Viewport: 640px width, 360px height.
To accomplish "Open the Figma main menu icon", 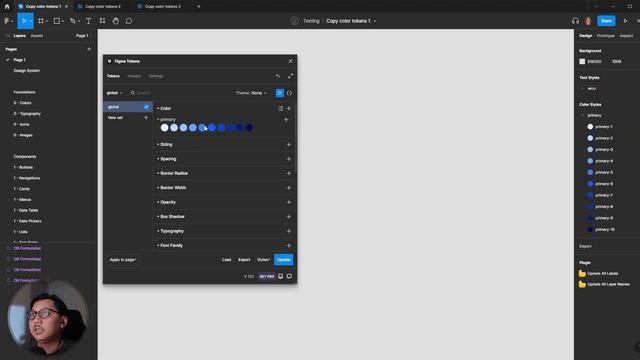I will (7, 21).
